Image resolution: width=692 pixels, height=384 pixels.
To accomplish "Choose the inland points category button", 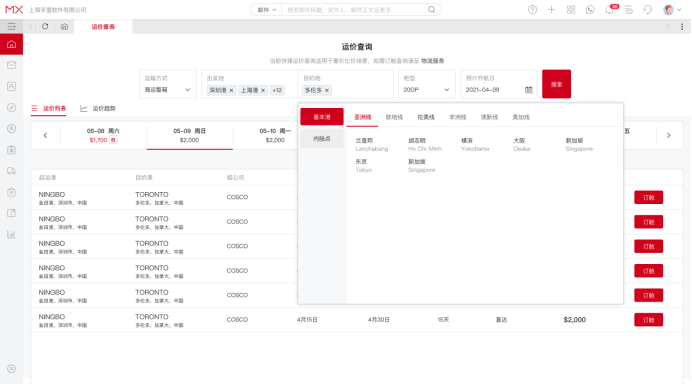I will (322, 139).
